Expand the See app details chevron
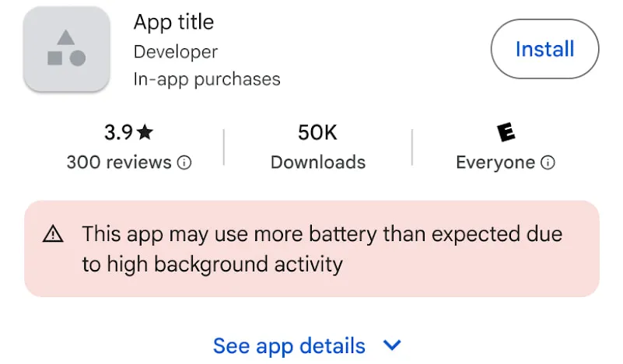The height and width of the screenshot is (364, 623). (x=393, y=345)
